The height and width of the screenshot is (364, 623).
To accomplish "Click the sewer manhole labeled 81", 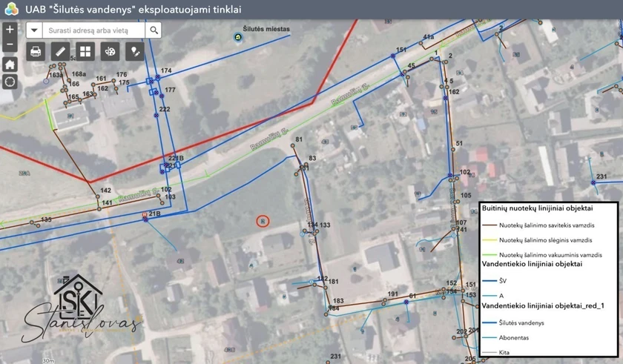I will (292, 146).
